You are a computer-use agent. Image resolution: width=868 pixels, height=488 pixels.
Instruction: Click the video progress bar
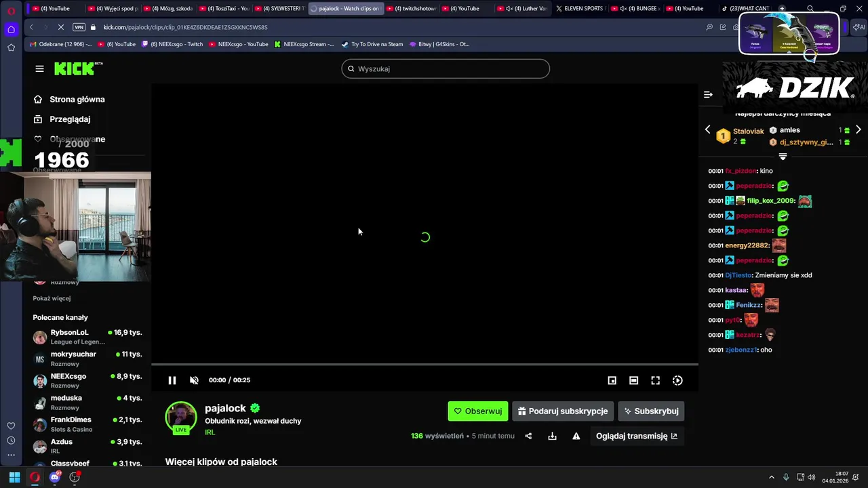point(425,365)
